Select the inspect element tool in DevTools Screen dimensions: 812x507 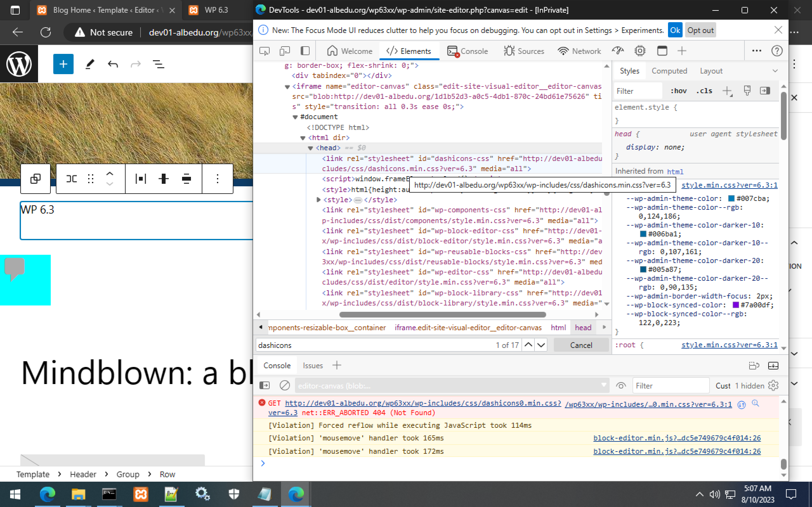click(264, 51)
